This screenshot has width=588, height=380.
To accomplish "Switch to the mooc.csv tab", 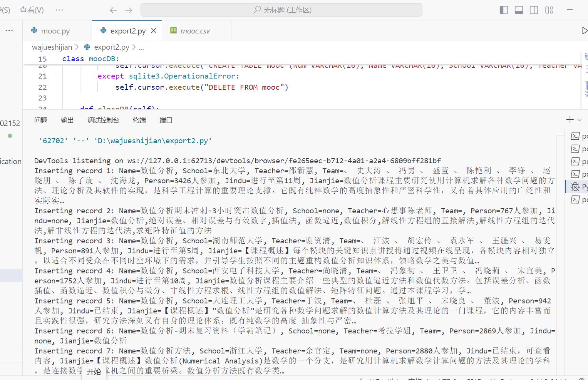I will 196,31.
